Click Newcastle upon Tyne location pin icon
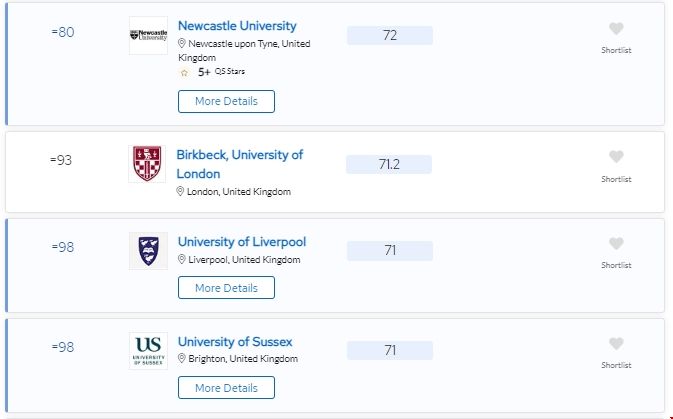This screenshot has height=419, width=673. (182, 44)
